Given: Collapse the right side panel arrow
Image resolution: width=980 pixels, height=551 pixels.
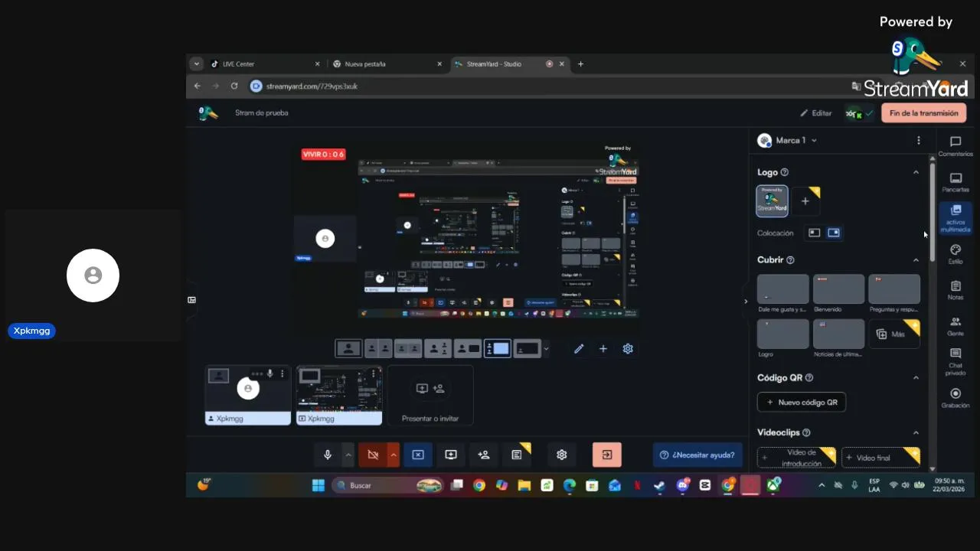Looking at the screenshot, I should click(746, 302).
